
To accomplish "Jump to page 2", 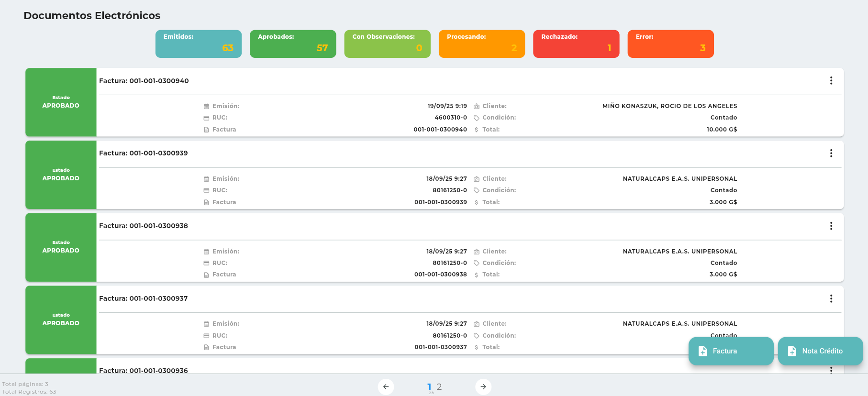I will pos(439,387).
